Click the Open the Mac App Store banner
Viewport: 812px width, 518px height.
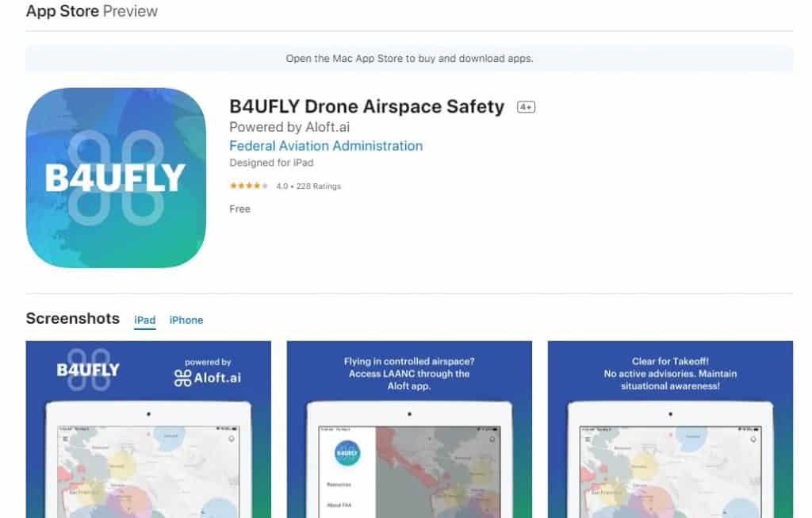pos(409,59)
